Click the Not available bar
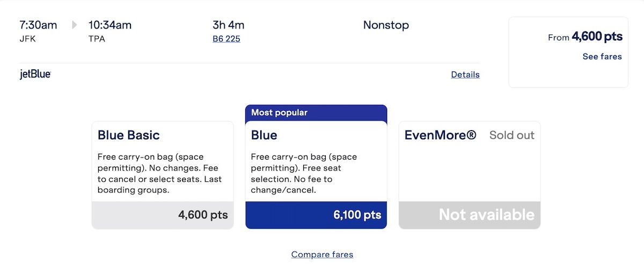This screenshot has width=644, height=272. coord(470,216)
